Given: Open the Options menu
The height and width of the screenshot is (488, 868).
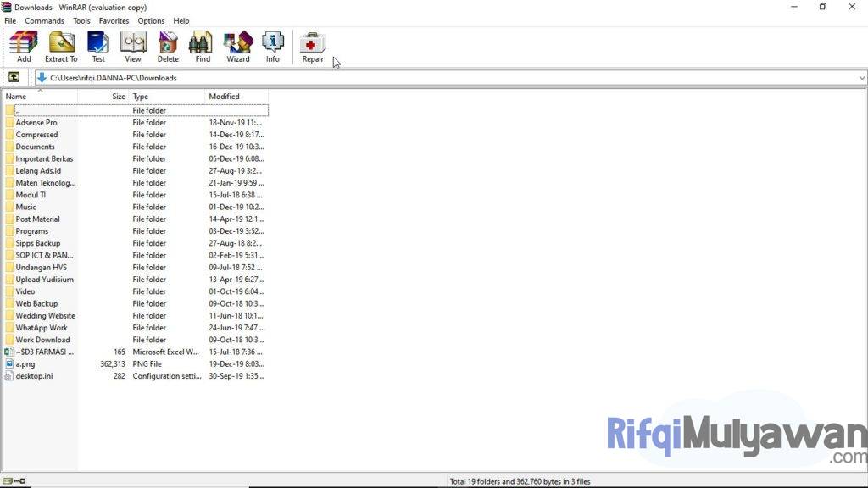Looking at the screenshot, I should coord(151,20).
